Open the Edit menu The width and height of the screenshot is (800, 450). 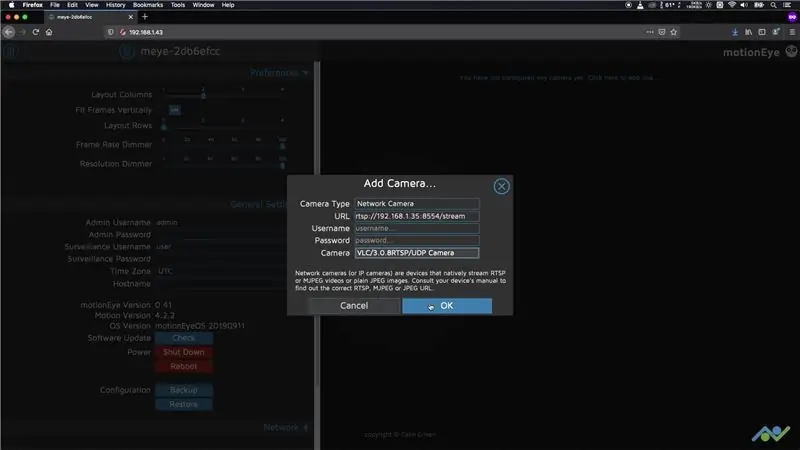[72, 5]
